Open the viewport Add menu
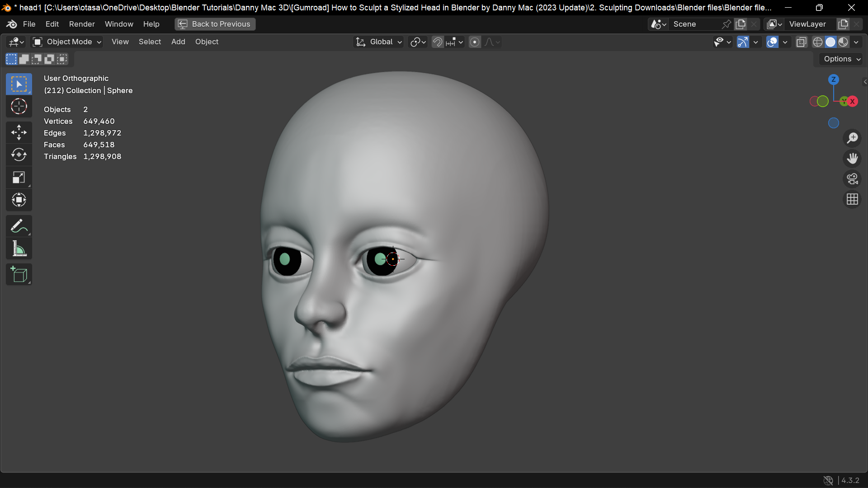868x488 pixels. point(178,42)
